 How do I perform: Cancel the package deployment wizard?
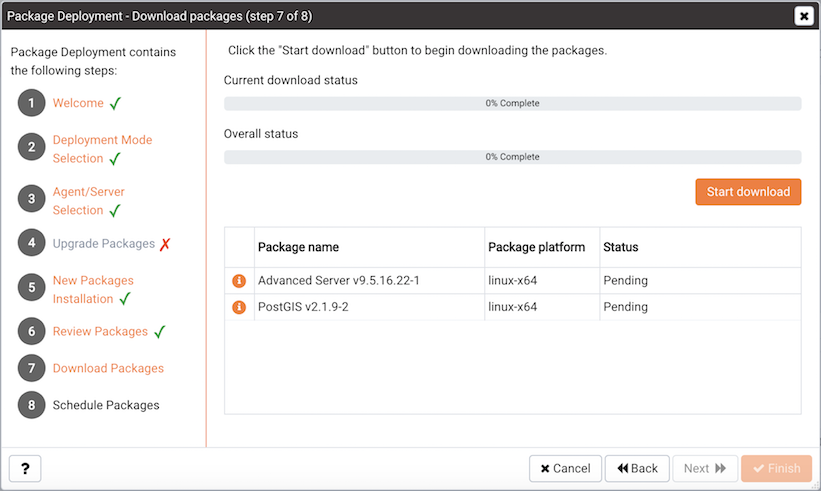(x=565, y=468)
